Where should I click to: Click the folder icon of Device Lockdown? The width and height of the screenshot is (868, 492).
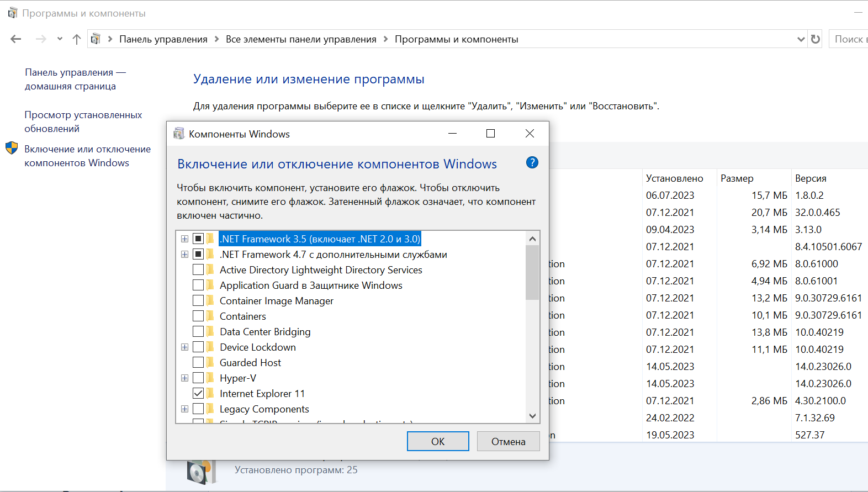tap(210, 347)
